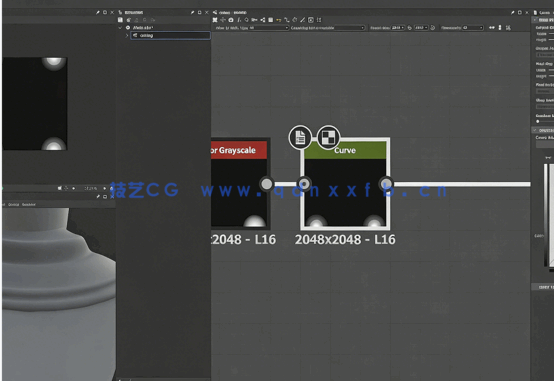This screenshot has height=381, width=554.
Task: Pin the Explorer panel with the pin icon
Action: coord(192,12)
